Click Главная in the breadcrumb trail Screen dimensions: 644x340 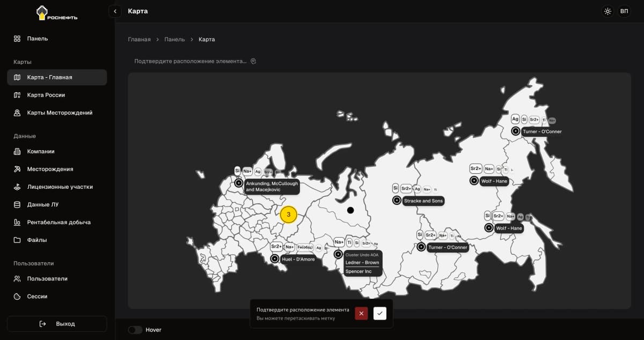[x=138, y=39]
